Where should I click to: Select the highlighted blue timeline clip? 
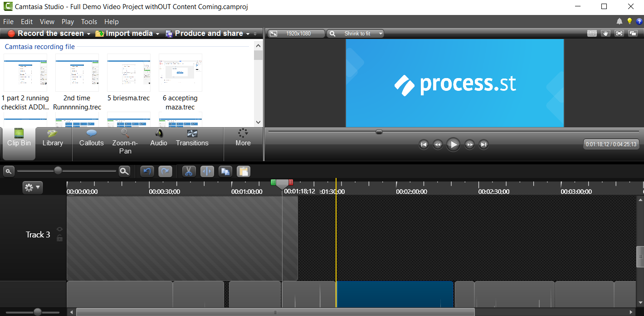click(x=395, y=294)
